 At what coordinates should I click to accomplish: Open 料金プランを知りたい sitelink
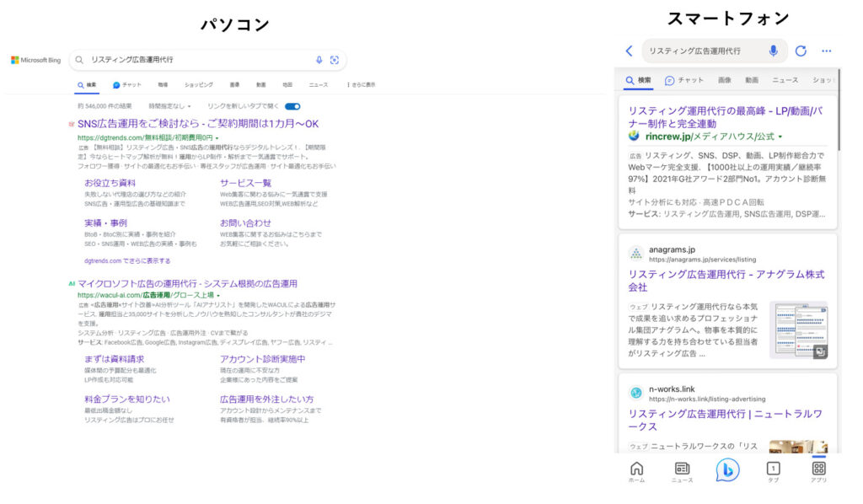127,399
